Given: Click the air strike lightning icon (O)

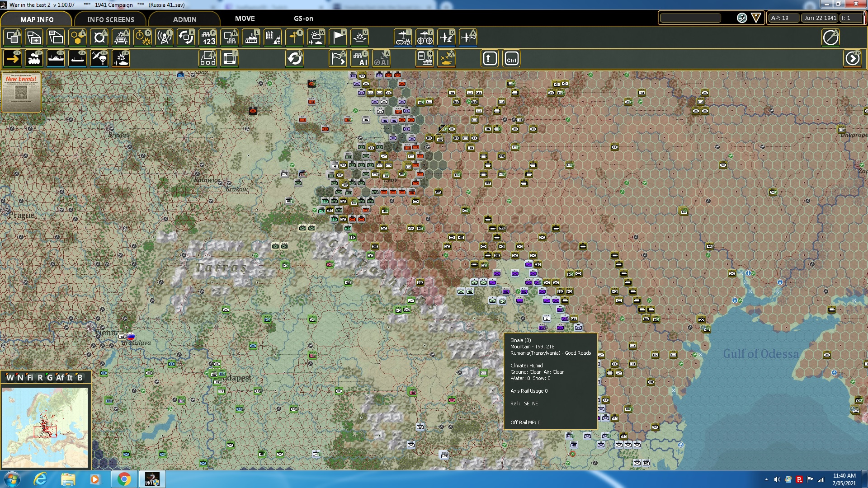Looking at the screenshot, I should [446, 38].
